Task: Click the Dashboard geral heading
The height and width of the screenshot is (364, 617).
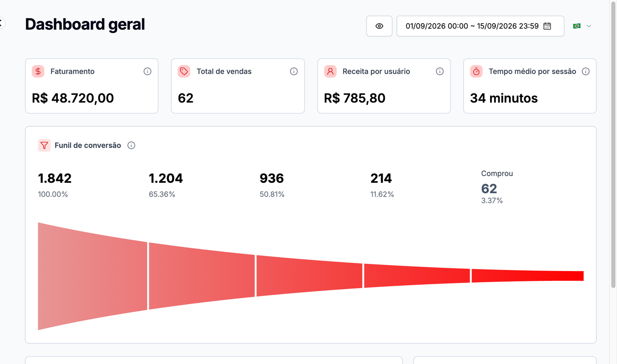Action: pos(85,24)
